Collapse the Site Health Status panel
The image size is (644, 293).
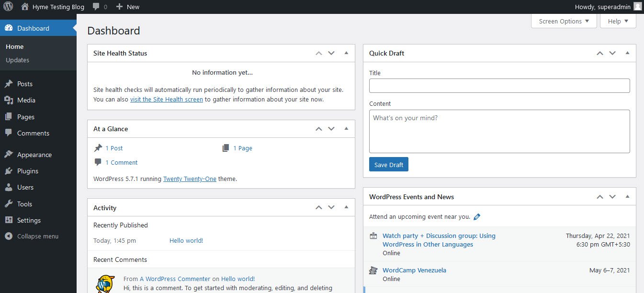346,53
